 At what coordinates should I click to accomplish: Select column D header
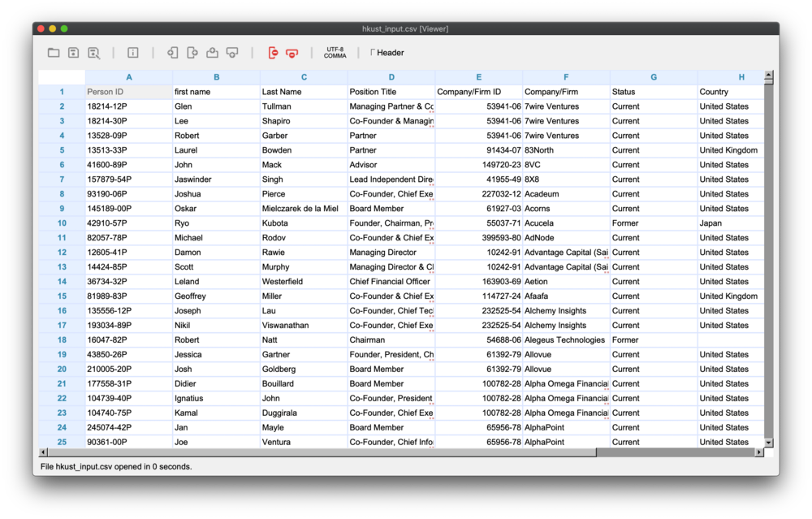click(x=391, y=77)
